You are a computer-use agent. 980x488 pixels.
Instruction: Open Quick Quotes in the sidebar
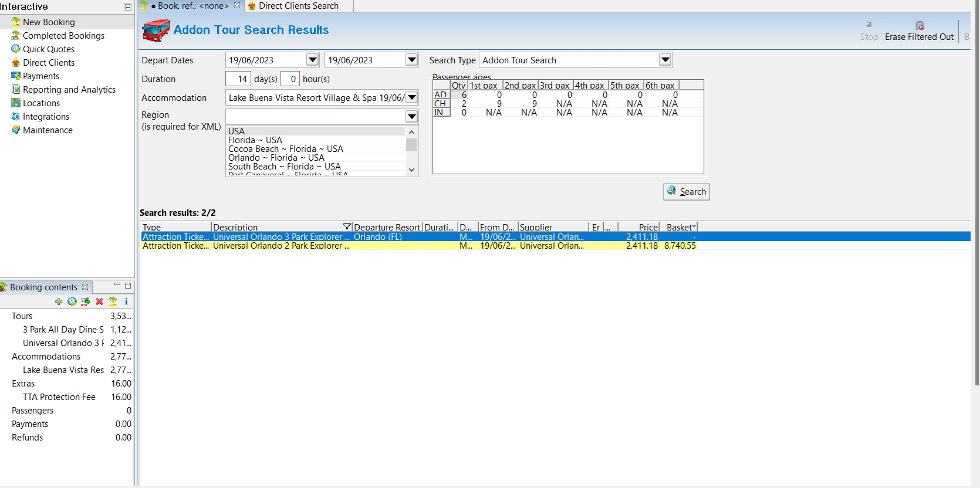point(49,49)
